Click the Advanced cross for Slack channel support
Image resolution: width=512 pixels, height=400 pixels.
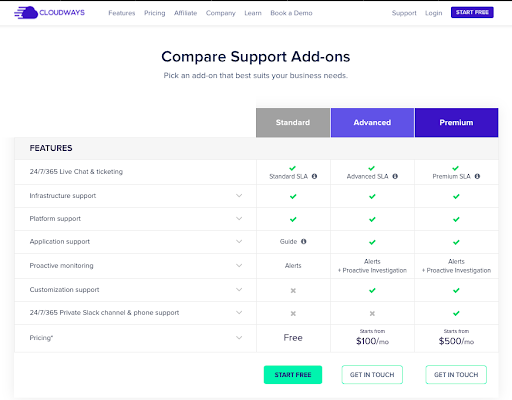372,313
